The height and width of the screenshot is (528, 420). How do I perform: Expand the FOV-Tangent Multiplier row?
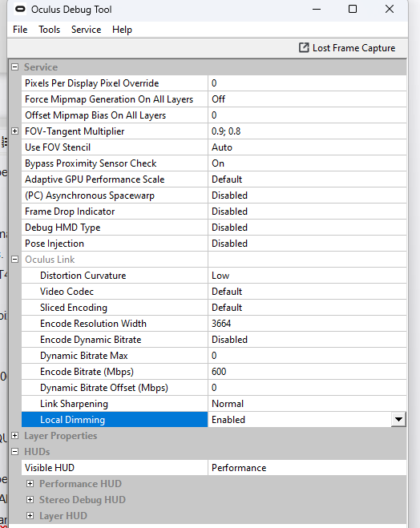(14, 131)
